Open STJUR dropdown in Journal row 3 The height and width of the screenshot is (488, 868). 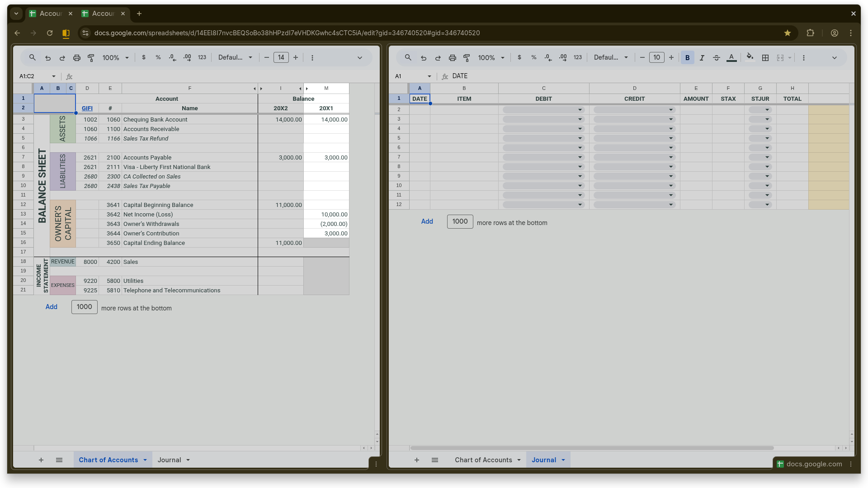(x=767, y=119)
